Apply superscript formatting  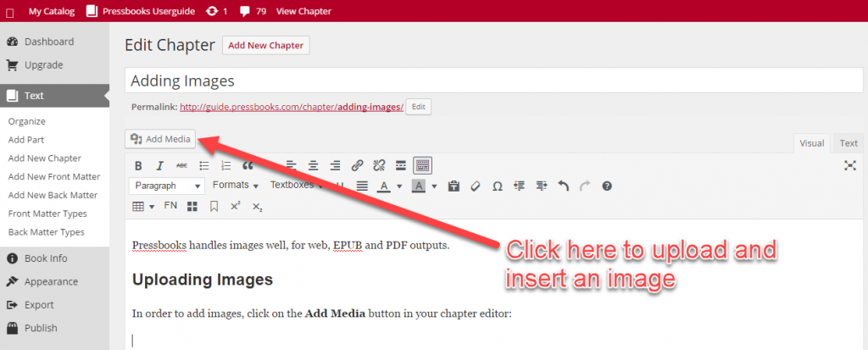pos(236,206)
